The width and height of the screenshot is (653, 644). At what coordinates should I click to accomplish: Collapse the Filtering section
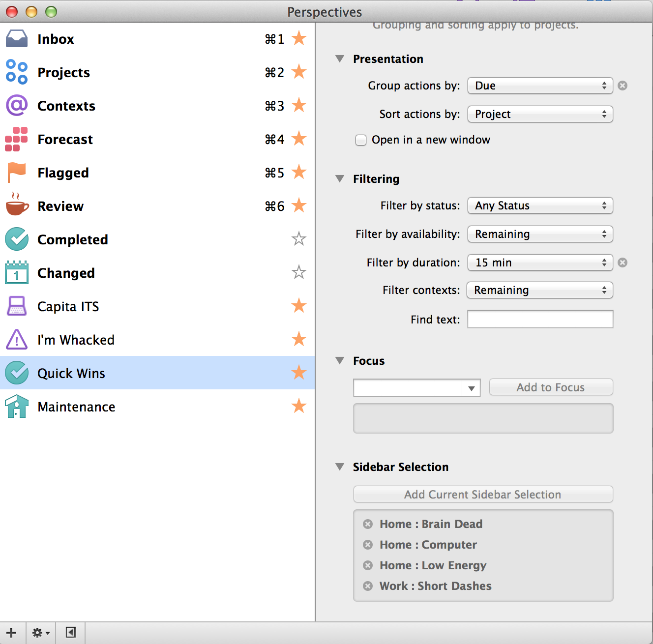point(340,178)
